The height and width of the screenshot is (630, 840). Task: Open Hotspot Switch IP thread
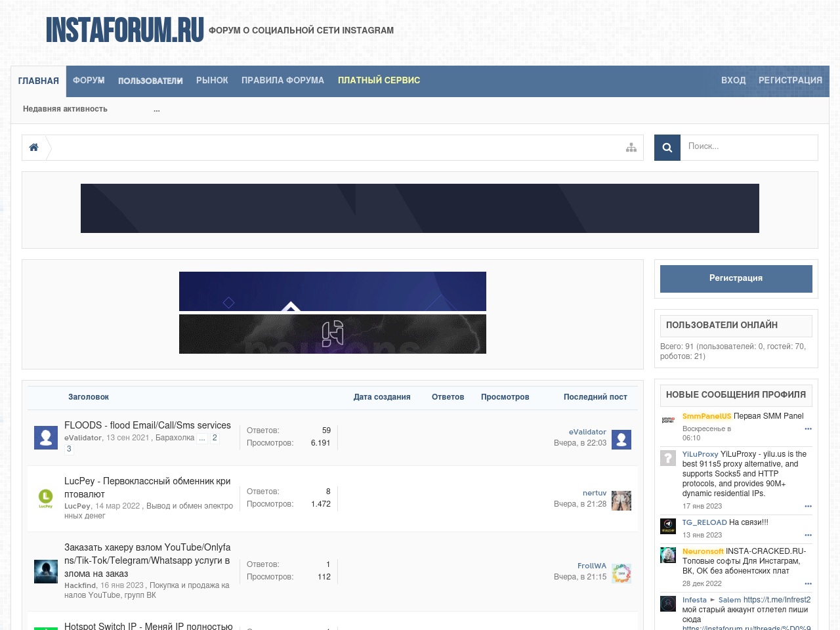click(148, 626)
